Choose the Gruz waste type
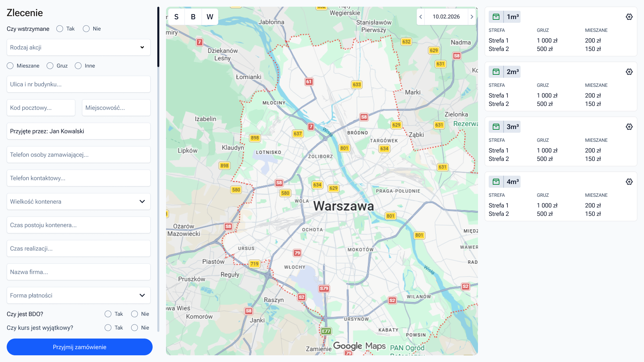Screen dimensions: 644x362 [50, 66]
